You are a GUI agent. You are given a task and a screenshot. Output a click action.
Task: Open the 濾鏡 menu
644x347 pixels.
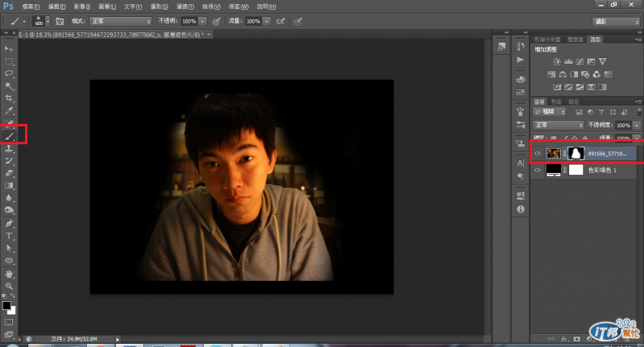point(185,6)
